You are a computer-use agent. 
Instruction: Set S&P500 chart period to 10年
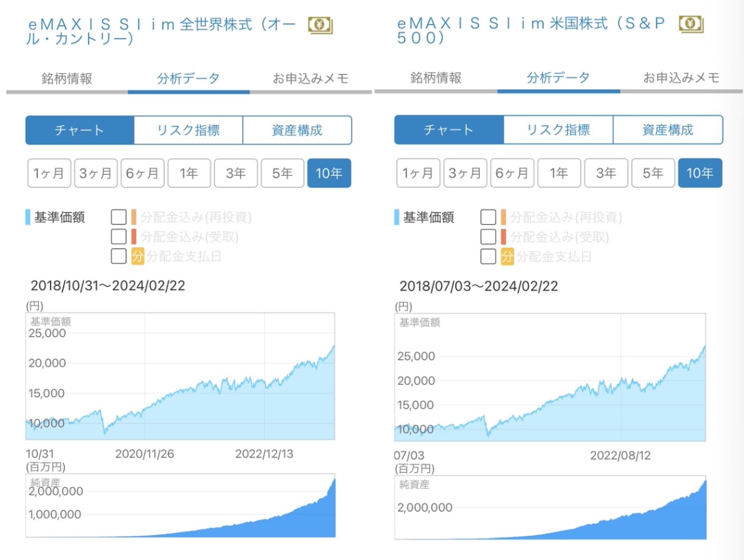(700, 173)
